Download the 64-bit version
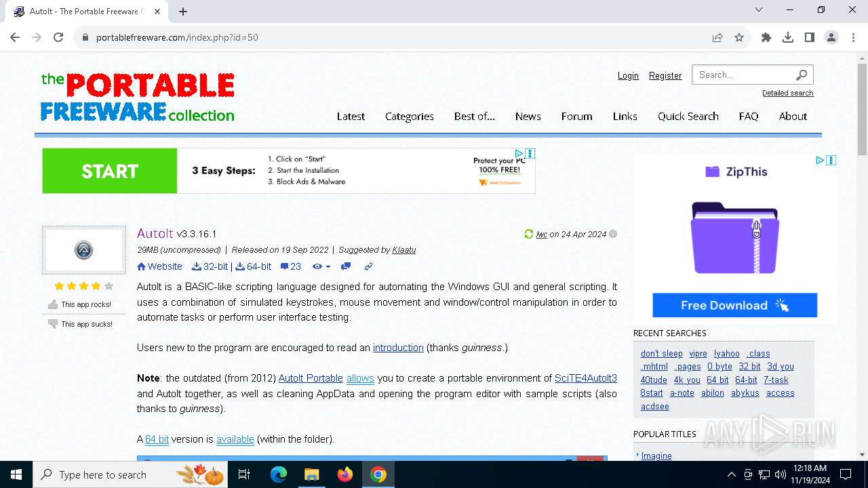868x488 pixels. tap(254, 266)
